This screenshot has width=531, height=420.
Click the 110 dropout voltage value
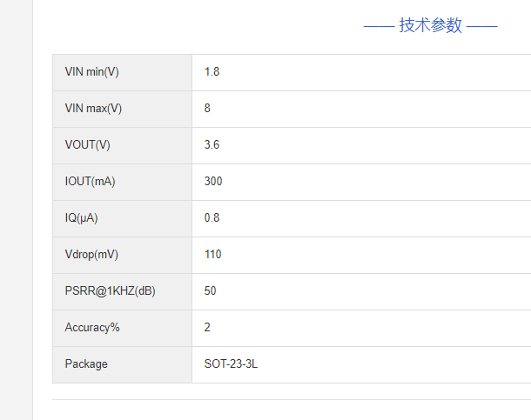click(x=213, y=255)
